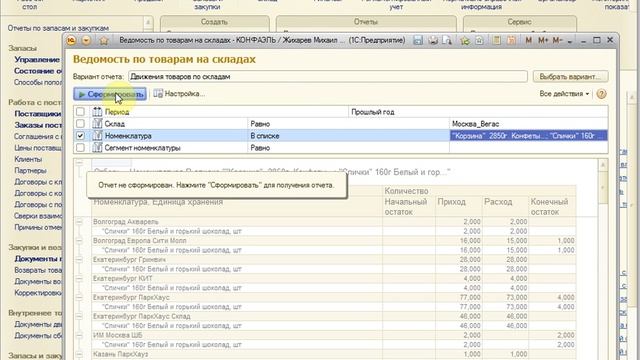Click the M+ memory add button
Image resolution: width=640 pixels, height=360 pixels.
pos(542,40)
